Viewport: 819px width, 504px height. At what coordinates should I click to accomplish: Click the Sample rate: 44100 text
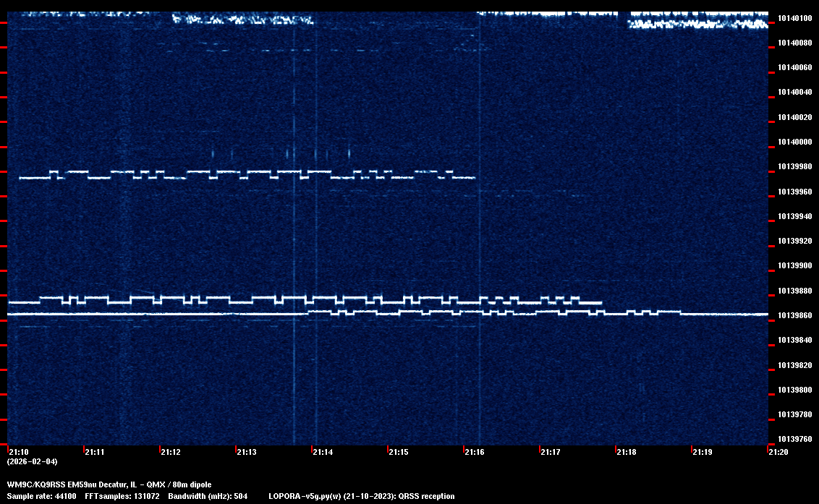coord(42,496)
